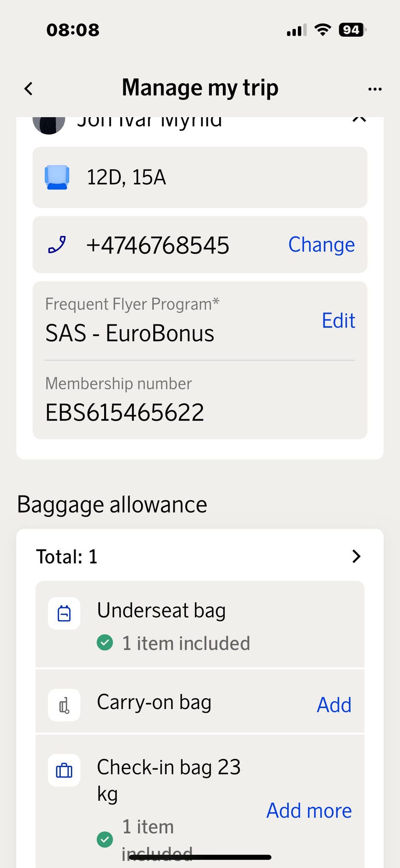Tap the blue seat icon
This screenshot has width=400, height=868.
tap(57, 177)
